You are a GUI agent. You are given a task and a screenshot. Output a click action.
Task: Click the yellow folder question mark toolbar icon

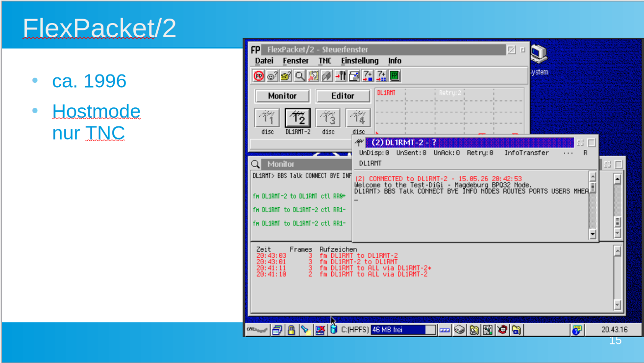[x=286, y=75]
